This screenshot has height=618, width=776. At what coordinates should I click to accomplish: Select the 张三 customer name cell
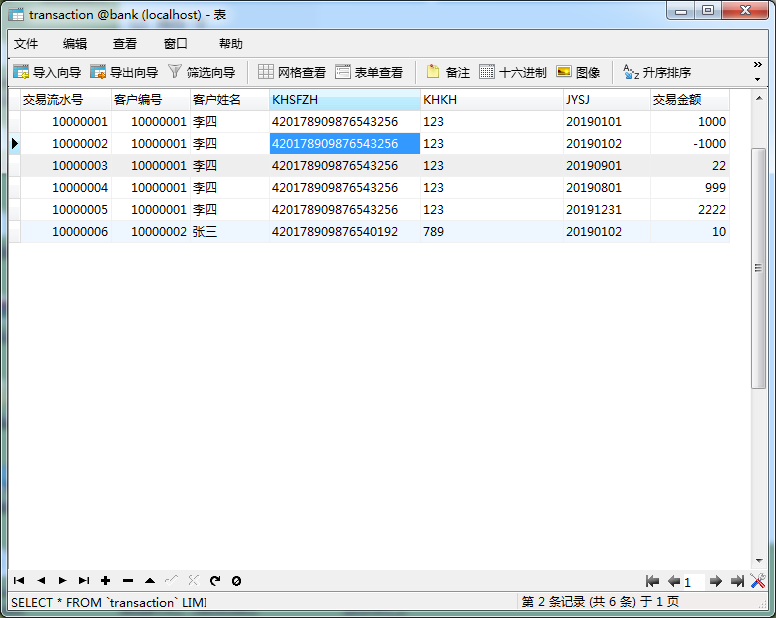pos(230,232)
